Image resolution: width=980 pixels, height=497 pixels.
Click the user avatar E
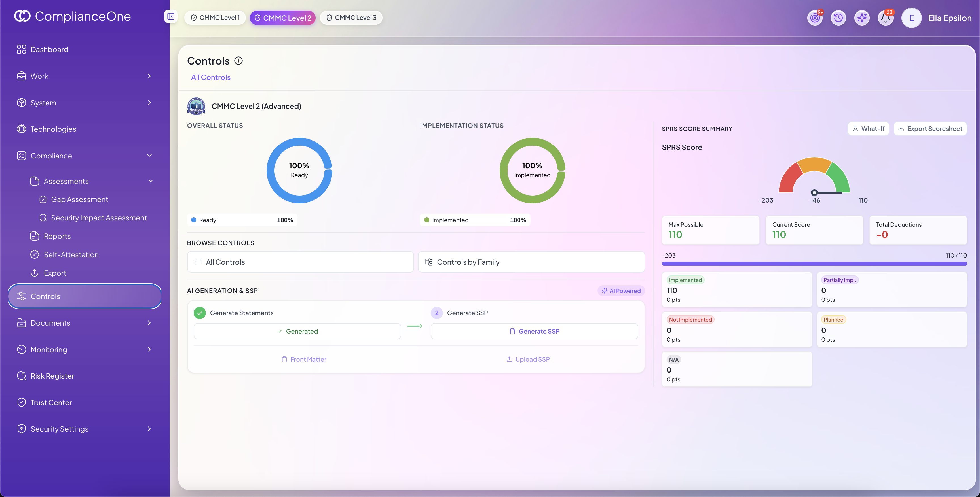(912, 18)
